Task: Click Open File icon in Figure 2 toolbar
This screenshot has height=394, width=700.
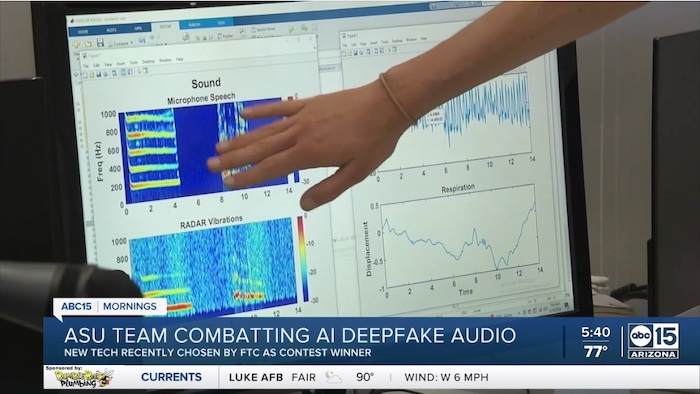Action: click(350, 54)
